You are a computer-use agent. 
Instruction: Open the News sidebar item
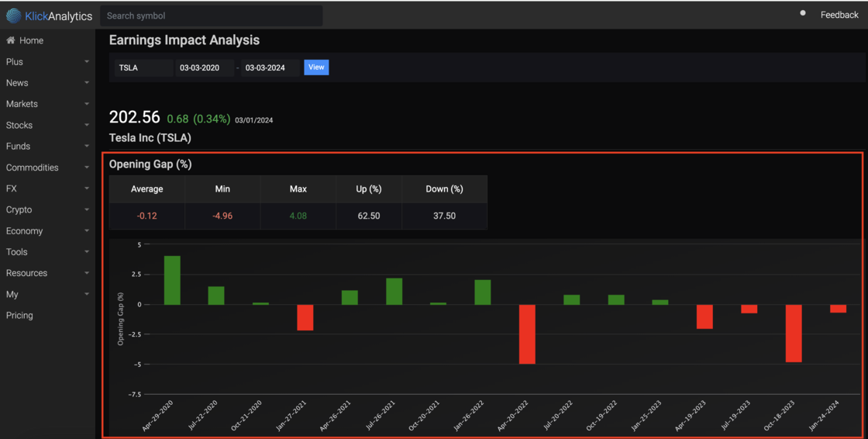pyautogui.click(x=17, y=82)
